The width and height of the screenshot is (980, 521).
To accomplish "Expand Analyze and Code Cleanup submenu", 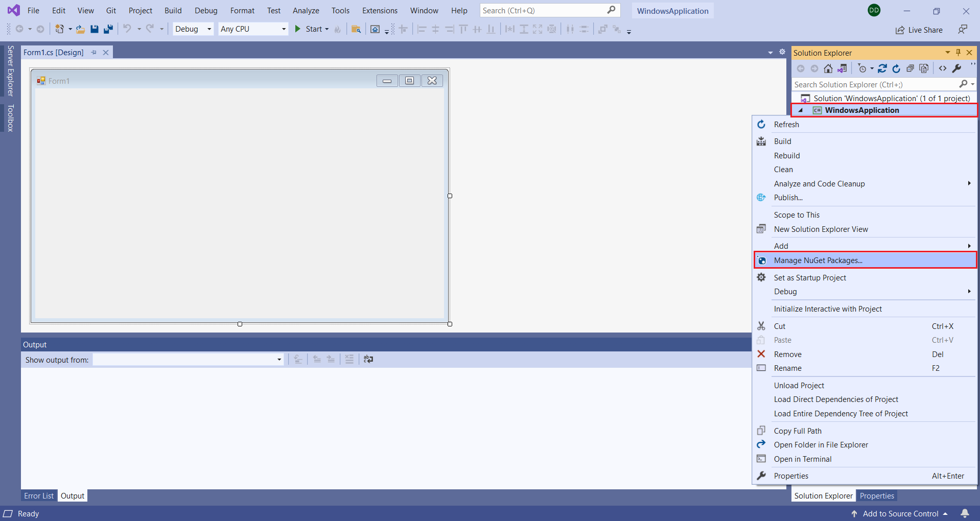I will pos(865,184).
